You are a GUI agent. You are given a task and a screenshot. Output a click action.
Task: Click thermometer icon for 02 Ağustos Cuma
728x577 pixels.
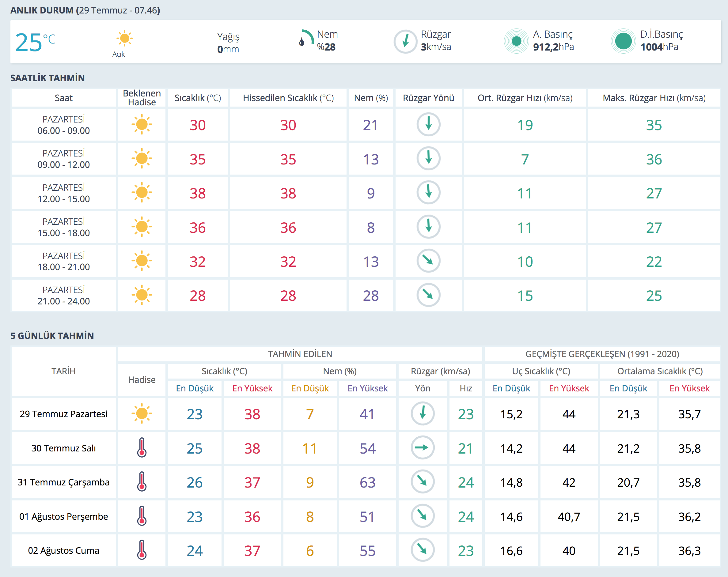(x=142, y=550)
